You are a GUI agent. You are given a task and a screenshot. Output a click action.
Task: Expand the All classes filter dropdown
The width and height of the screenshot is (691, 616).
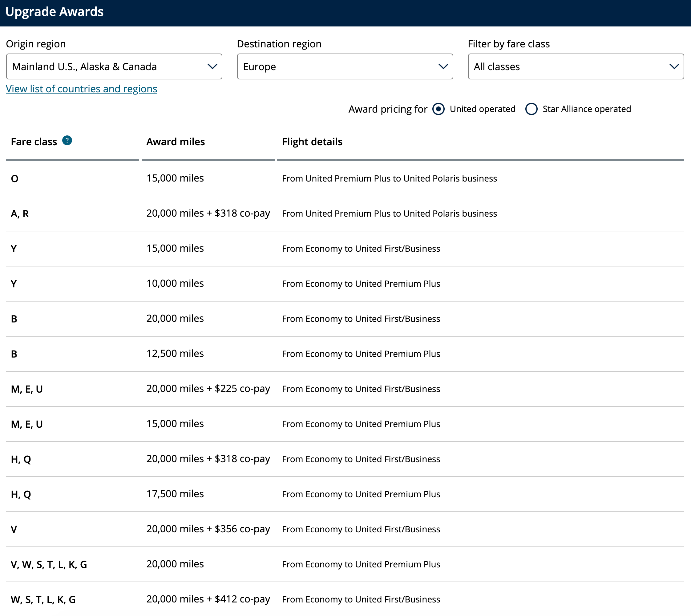[576, 66]
